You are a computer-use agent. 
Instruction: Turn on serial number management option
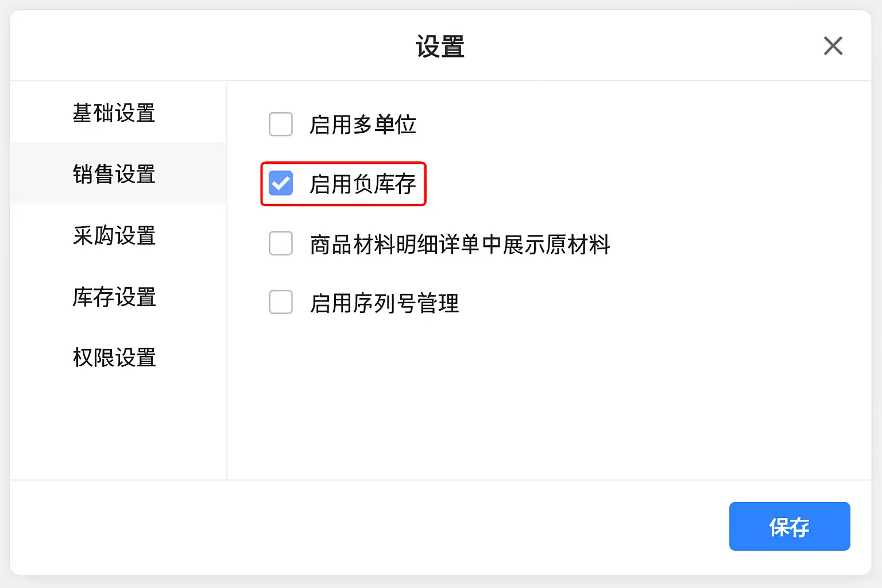pos(281,303)
